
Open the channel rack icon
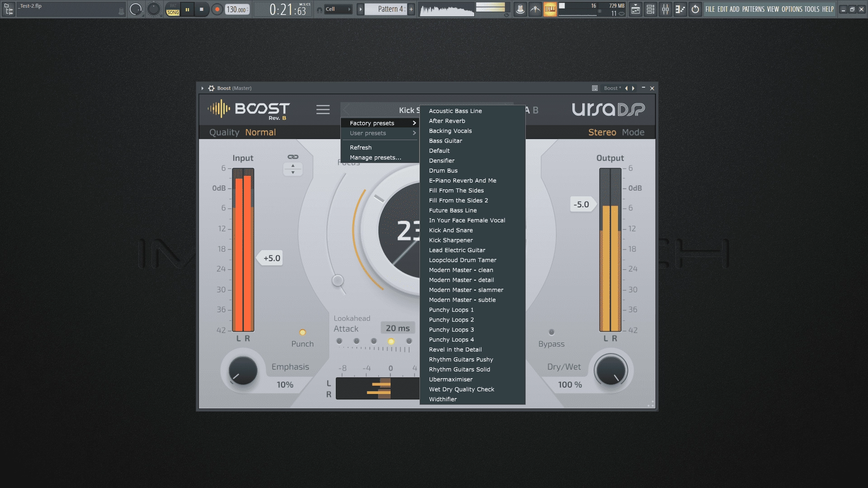click(651, 9)
